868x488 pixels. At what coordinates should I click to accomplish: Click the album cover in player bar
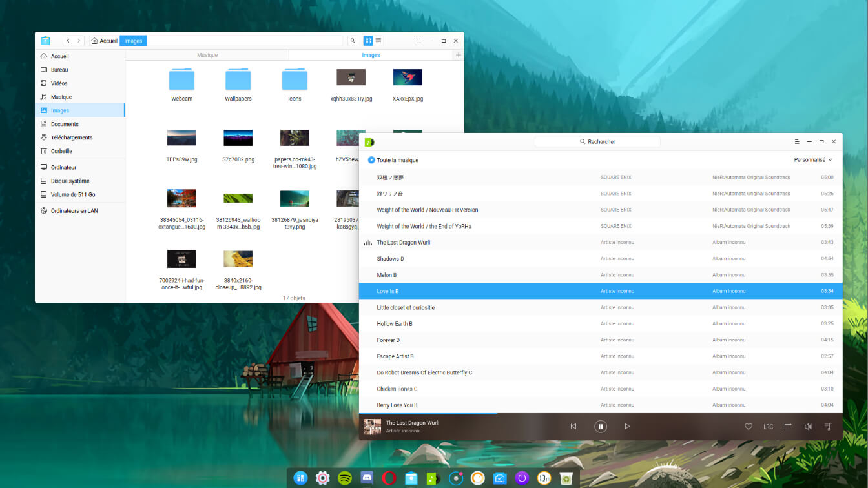[x=372, y=427]
